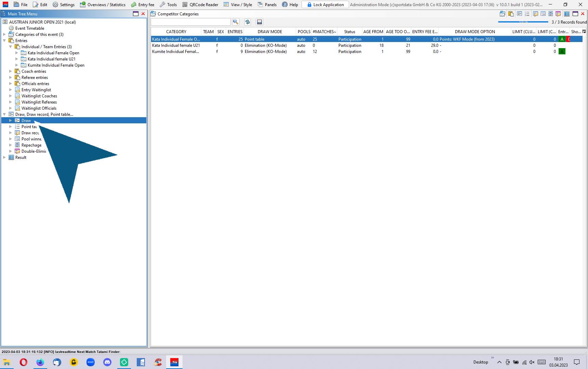This screenshot has height=369, width=588.
Task: Collapse the Individual / Team Entries node
Action: (10, 46)
